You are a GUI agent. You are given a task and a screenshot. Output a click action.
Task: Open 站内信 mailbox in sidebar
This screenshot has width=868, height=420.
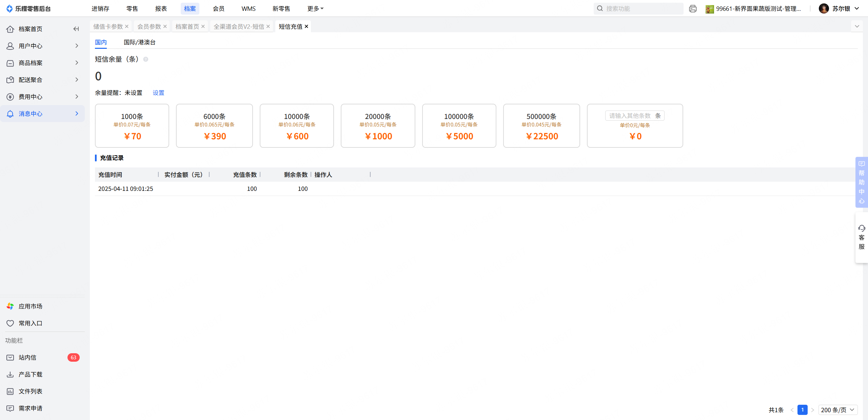pyautogui.click(x=27, y=357)
